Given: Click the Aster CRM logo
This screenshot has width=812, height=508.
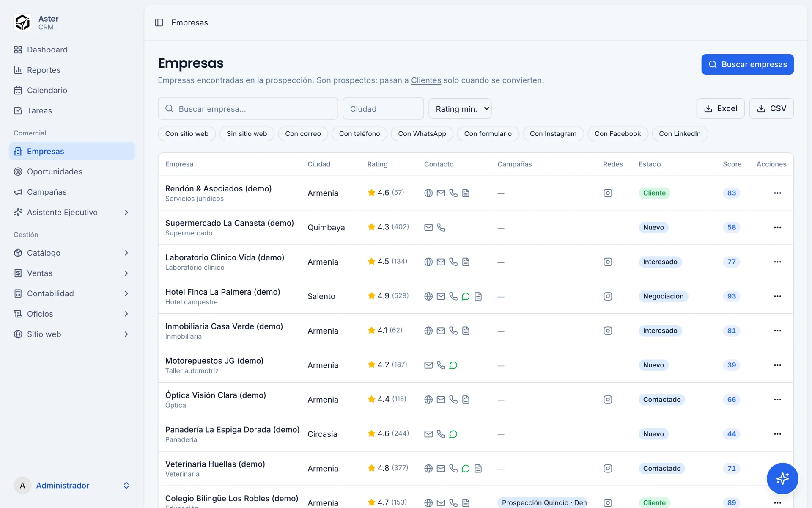Looking at the screenshot, I should [x=22, y=22].
